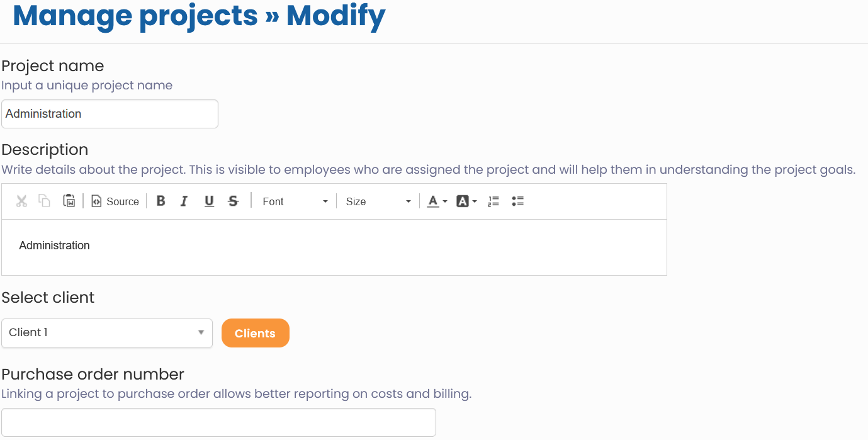Toggle Source view in the editor
The image size is (868, 440).
115,201
